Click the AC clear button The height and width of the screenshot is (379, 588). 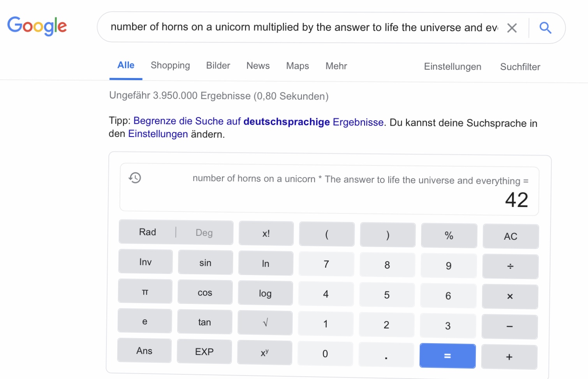[x=511, y=236]
